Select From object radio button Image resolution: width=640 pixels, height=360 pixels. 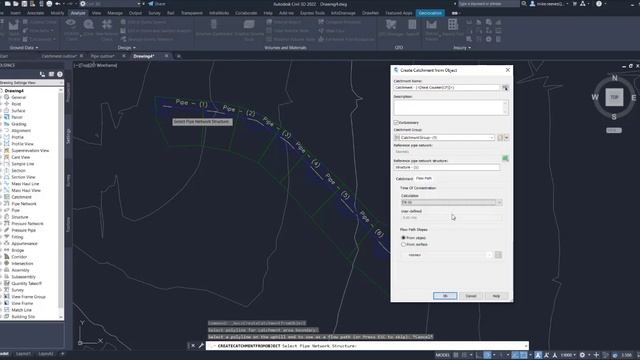[403, 238]
